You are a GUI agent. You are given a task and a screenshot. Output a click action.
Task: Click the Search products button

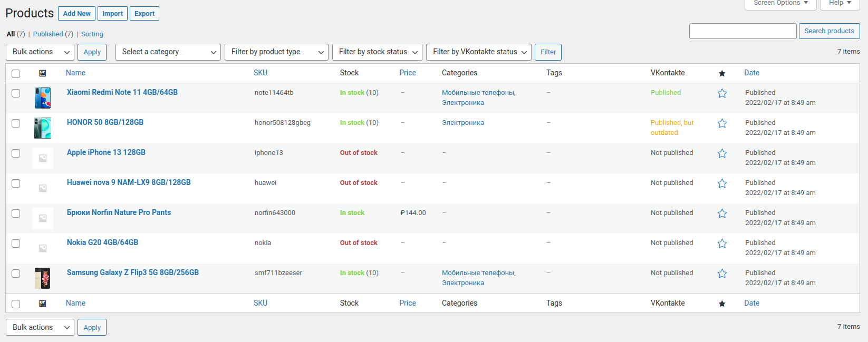click(829, 31)
